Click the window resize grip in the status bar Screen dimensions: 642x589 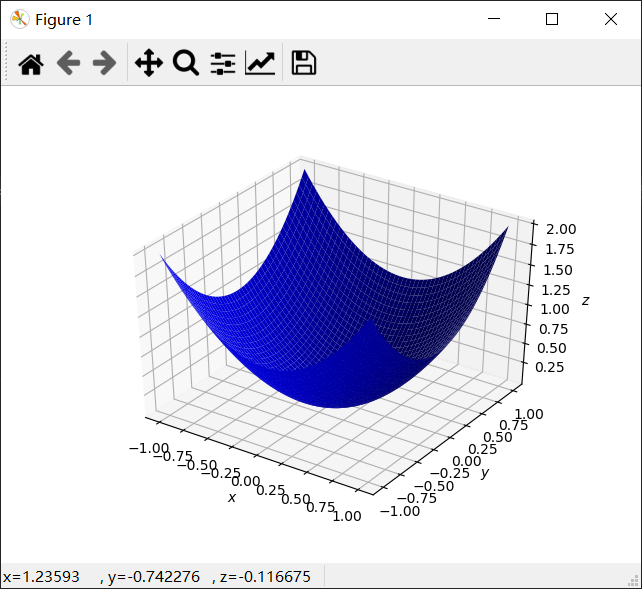tap(634, 581)
